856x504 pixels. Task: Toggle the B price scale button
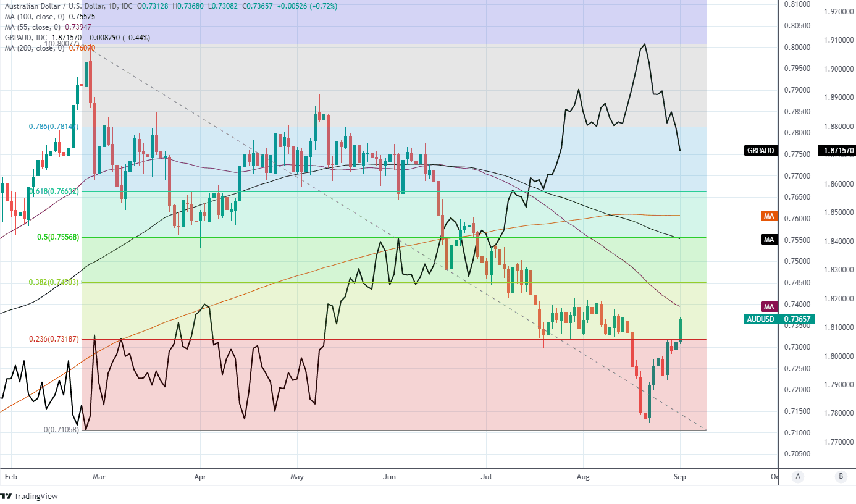coord(841,476)
